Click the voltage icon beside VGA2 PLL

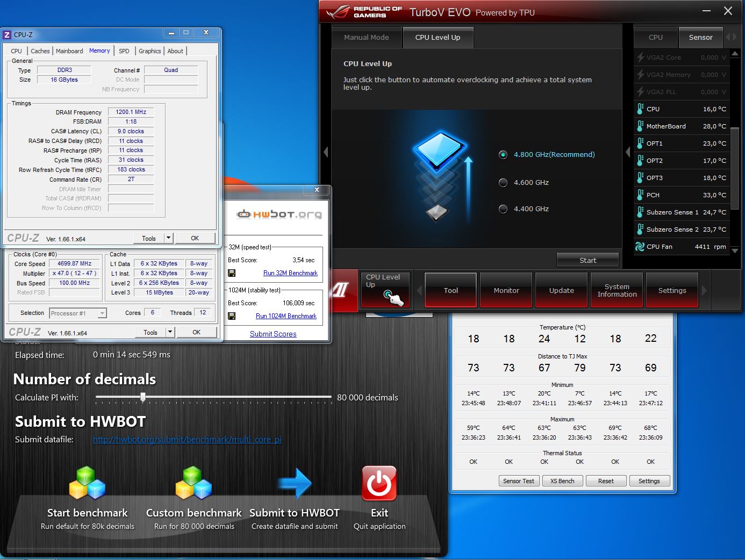[x=640, y=91]
